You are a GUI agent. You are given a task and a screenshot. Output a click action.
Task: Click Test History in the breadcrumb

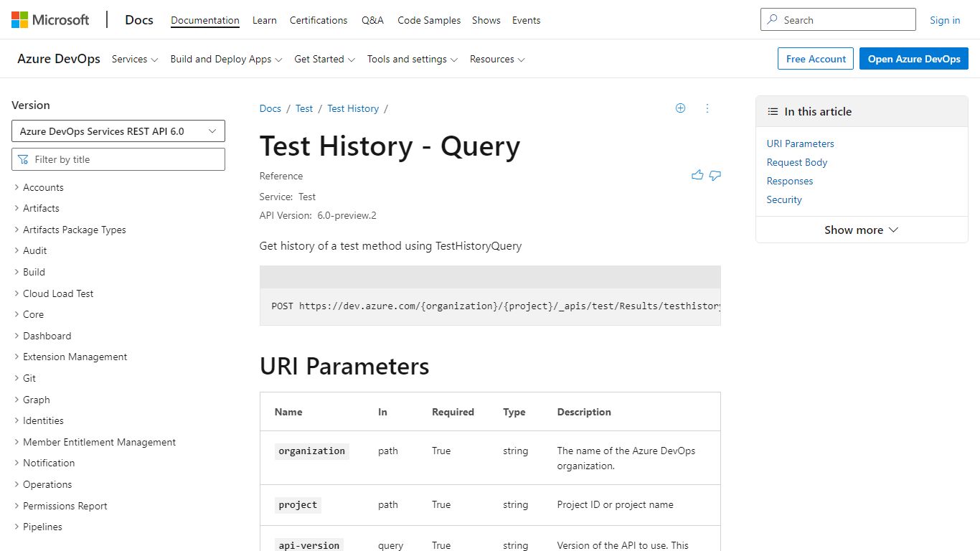(353, 108)
